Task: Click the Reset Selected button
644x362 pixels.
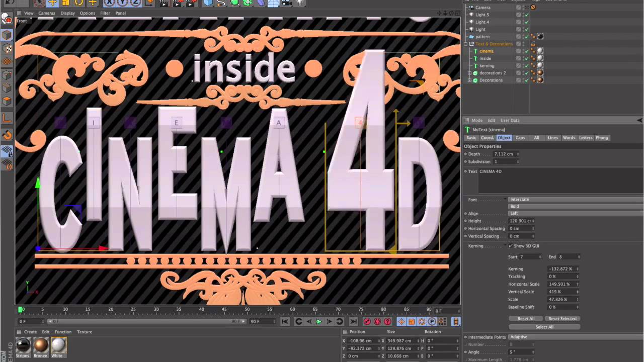Action: (562, 319)
